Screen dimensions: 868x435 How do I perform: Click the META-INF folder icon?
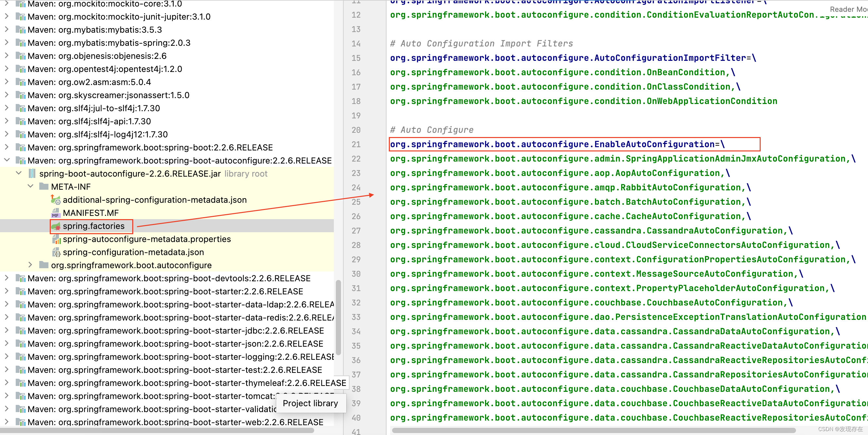[44, 187]
